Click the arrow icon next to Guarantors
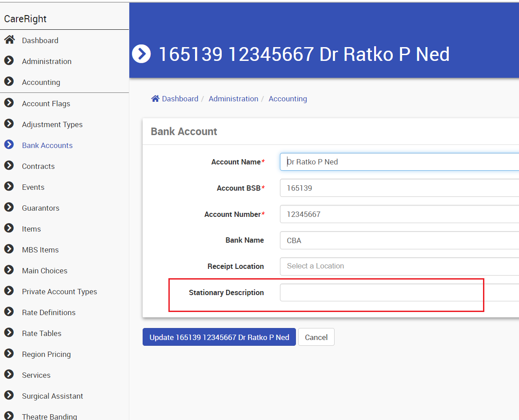This screenshot has width=519, height=420. pyautogui.click(x=9, y=208)
